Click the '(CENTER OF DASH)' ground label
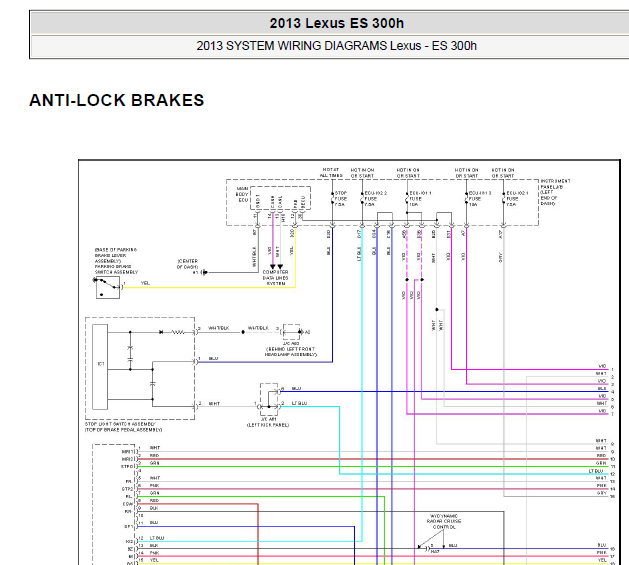Image resolution: width=629 pixels, height=565 pixels. pyautogui.click(x=187, y=264)
